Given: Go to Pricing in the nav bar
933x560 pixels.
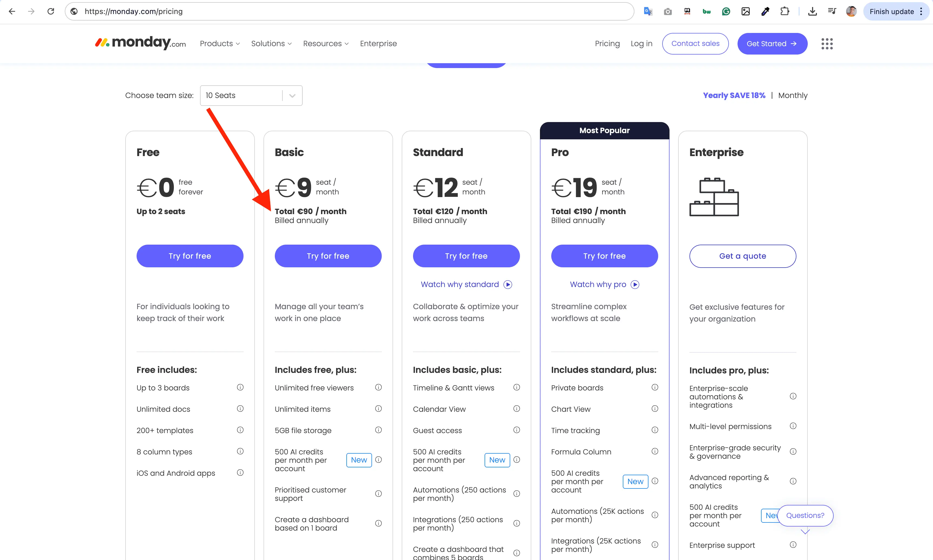Looking at the screenshot, I should 607,44.
